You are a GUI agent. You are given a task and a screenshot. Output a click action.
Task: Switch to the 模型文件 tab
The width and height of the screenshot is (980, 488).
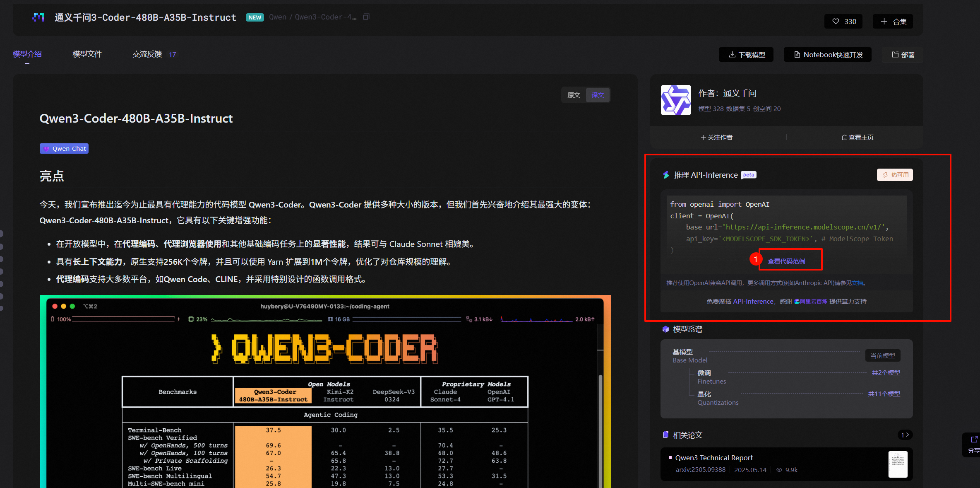coord(86,54)
